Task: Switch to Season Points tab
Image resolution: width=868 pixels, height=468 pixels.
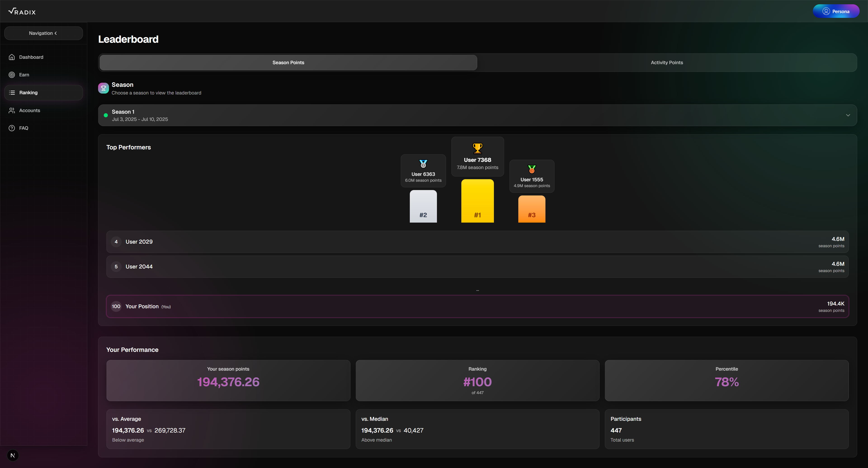Action: pos(288,63)
